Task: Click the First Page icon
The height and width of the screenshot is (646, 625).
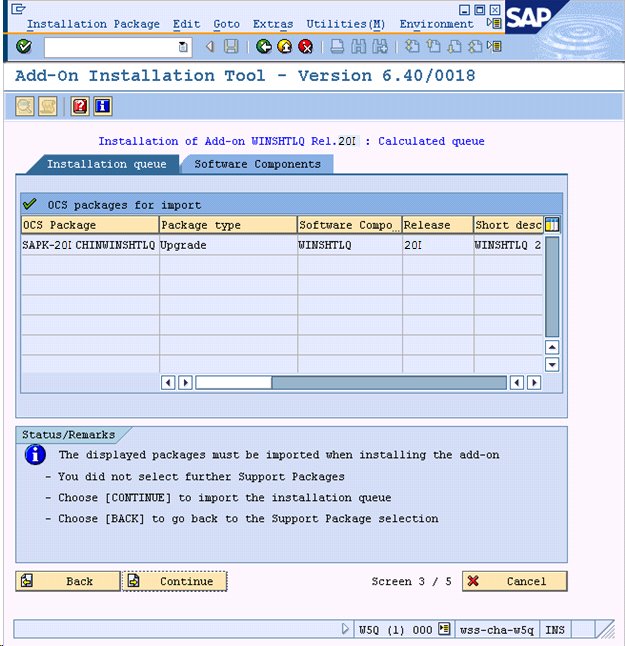Action: [x=412, y=47]
